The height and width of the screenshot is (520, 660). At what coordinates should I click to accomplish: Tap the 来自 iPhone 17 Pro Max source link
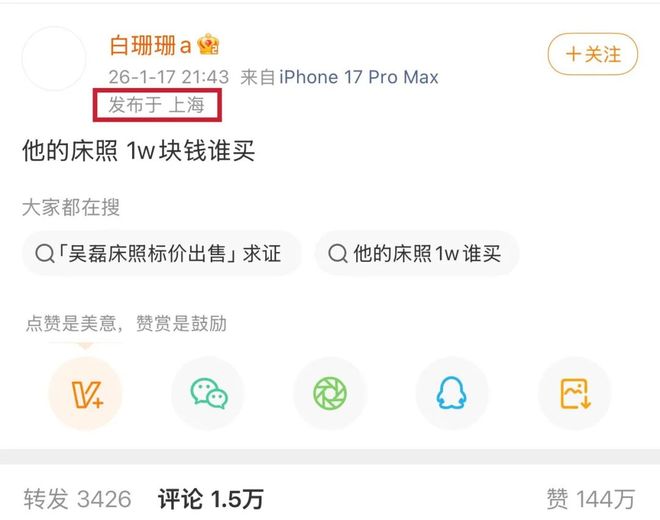339,77
